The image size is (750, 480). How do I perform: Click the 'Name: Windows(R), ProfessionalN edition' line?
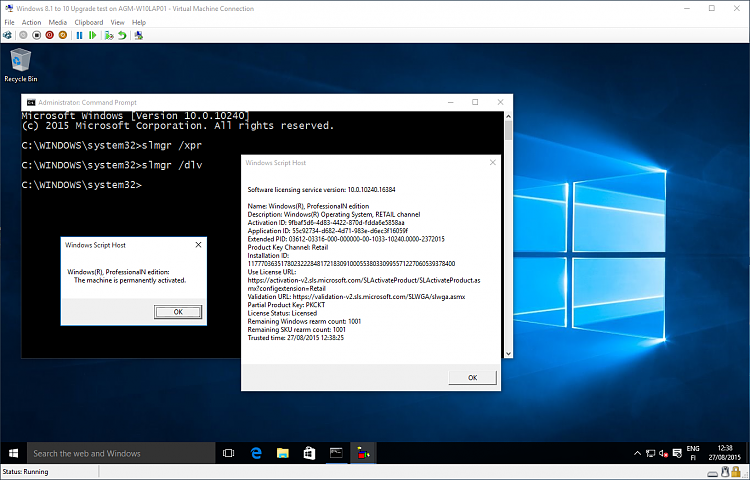(x=309, y=206)
